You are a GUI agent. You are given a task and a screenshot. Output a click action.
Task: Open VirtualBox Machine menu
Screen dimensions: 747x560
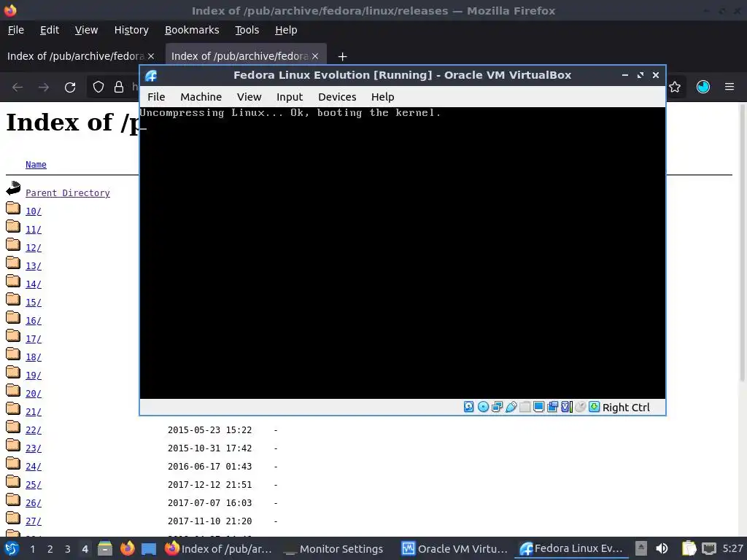tap(201, 97)
